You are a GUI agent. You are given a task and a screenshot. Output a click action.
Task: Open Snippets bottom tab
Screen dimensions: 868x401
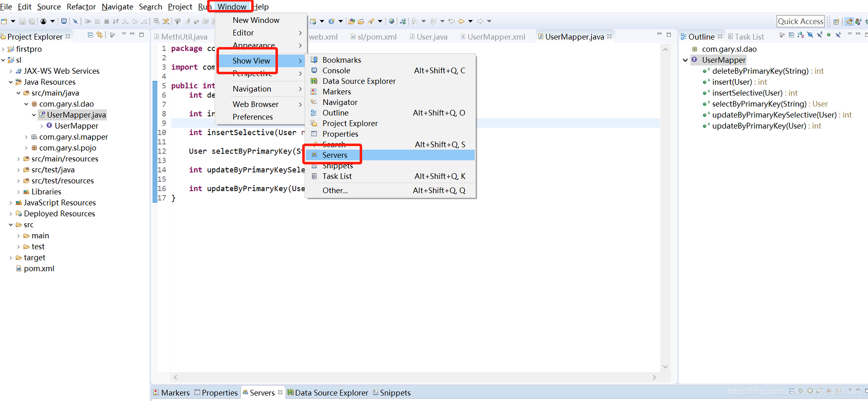click(392, 393)
